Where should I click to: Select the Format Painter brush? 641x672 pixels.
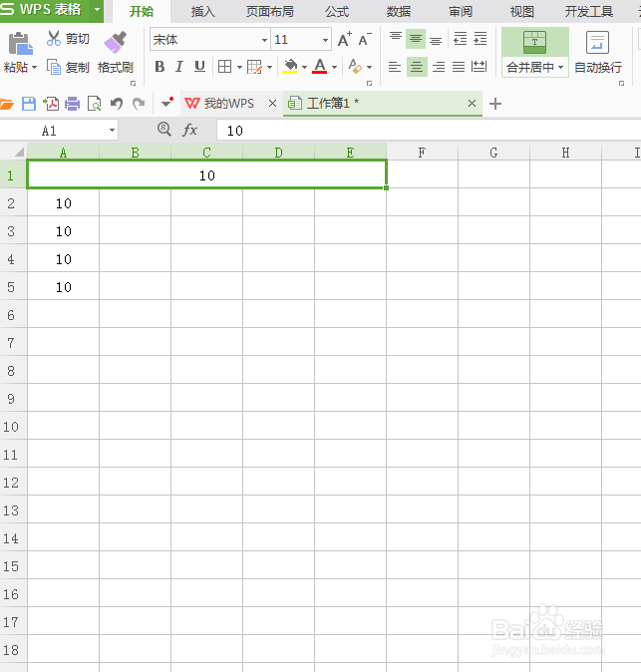click(116, 42)
